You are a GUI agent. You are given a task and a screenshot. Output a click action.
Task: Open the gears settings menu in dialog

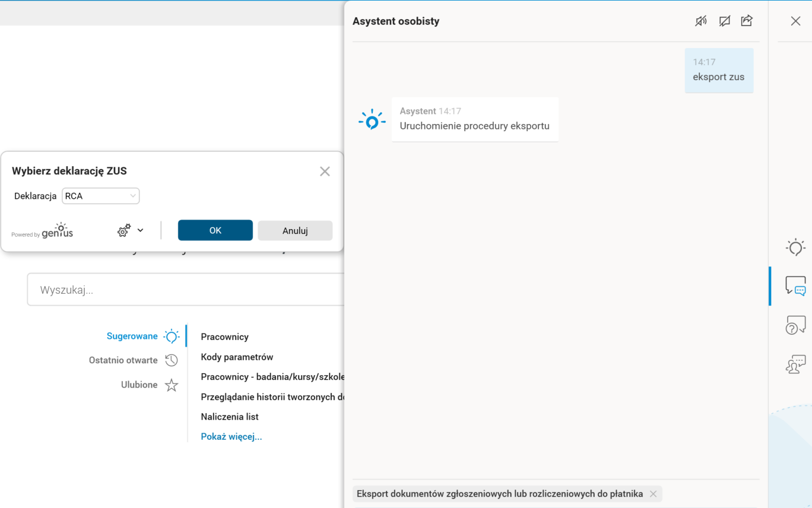click(124, 230)
